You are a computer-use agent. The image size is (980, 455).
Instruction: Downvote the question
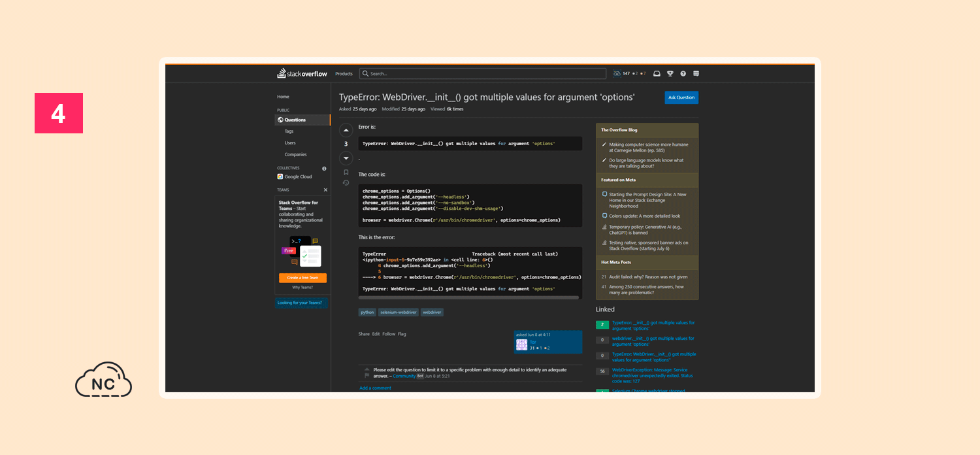346,158
